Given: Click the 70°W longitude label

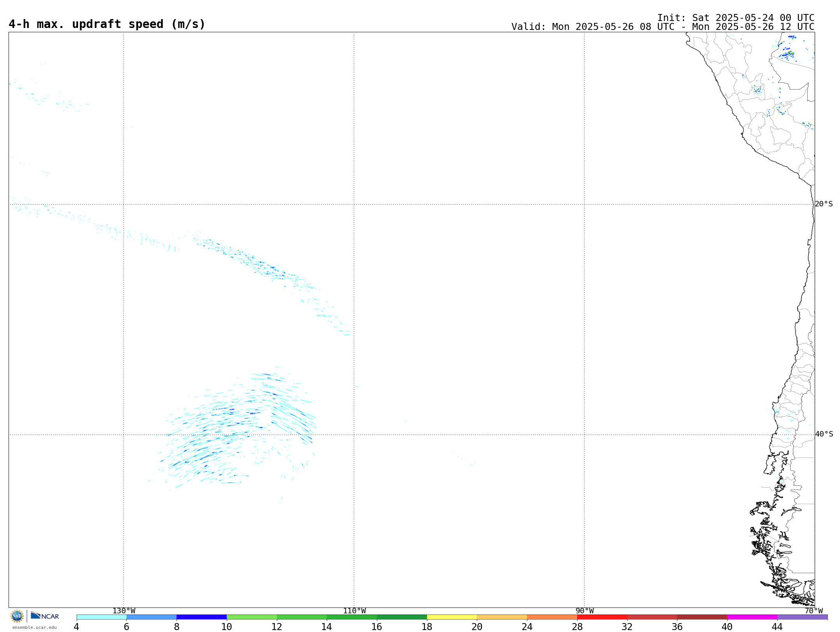Looking at the screenshot, I should coord(814,611).
